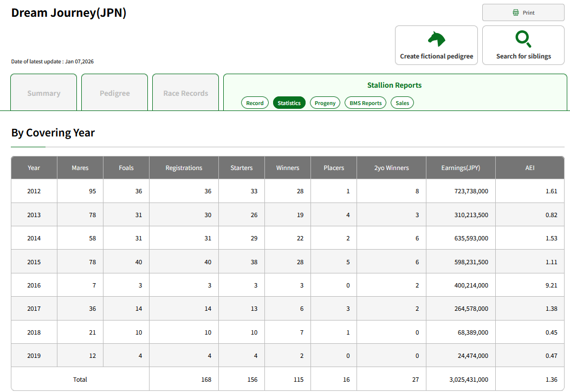Select the 2015 year cell
The width and height of the screenshot is (570, 392).
34,262
